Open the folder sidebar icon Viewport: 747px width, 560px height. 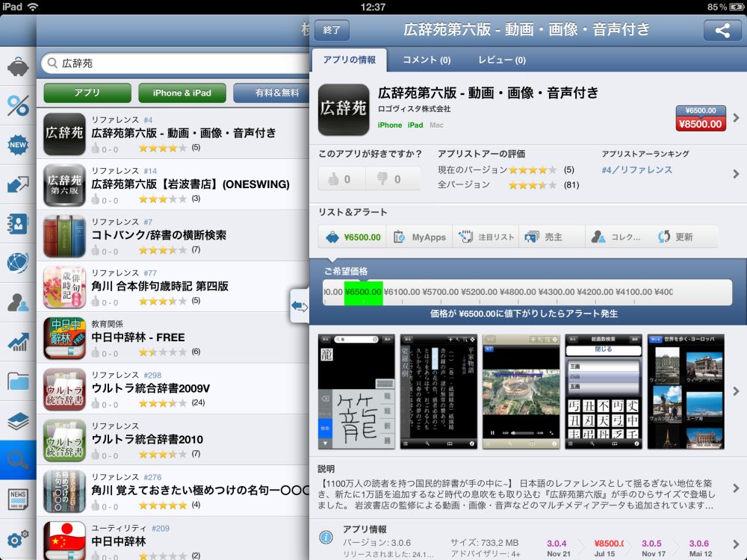(18, 382)
